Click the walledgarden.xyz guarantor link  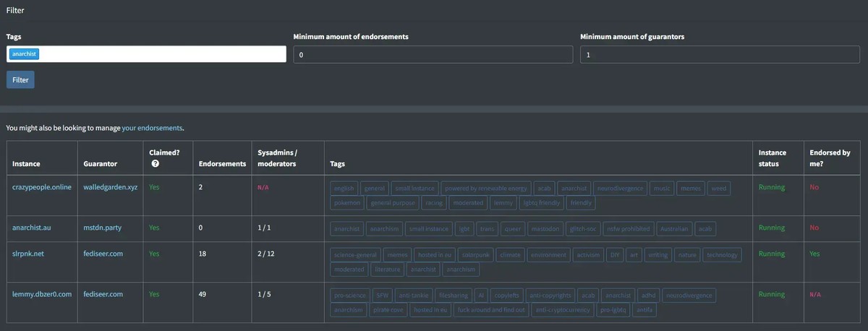(x=109, y=187)
